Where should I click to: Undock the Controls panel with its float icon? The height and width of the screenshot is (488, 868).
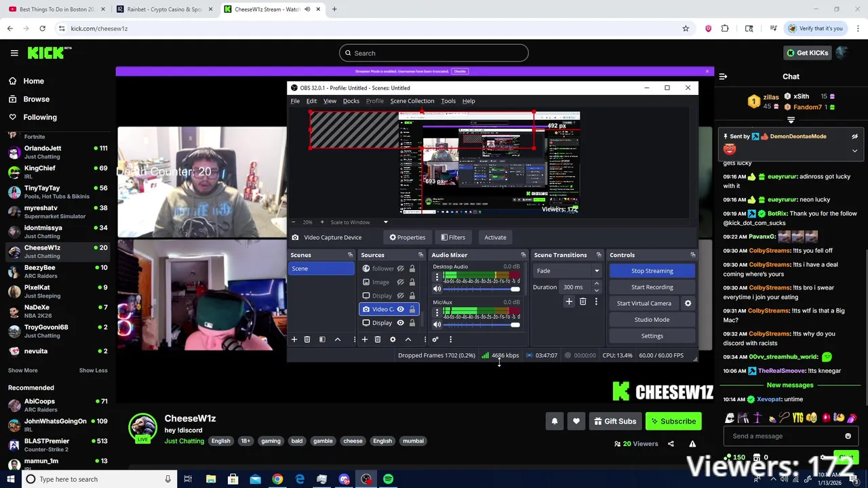point(692,255)
